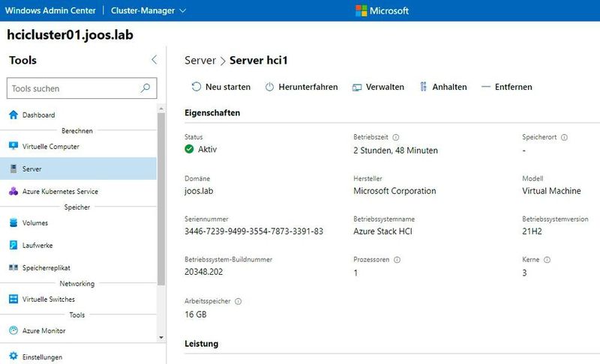
Task: Click the Dashboard home icon
Action: pos(13,115)
